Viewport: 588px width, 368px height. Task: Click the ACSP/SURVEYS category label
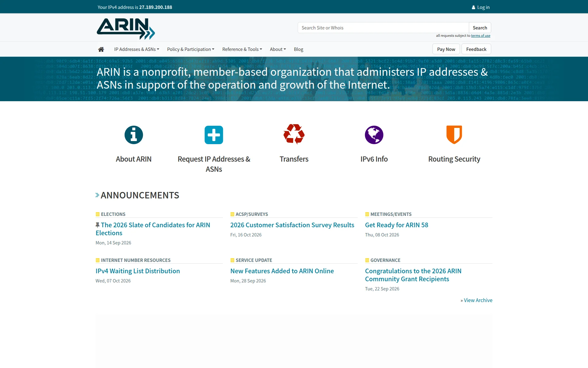click(252, 214)
